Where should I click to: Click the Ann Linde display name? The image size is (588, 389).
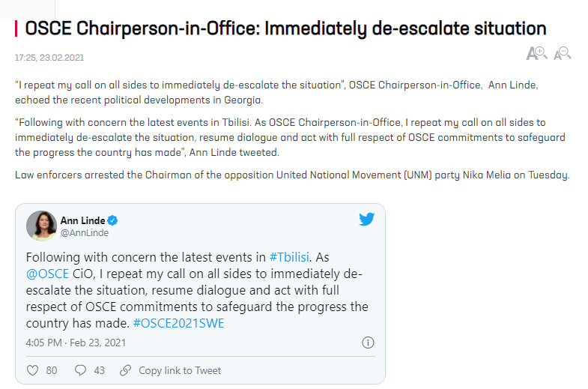pos(82,220)
